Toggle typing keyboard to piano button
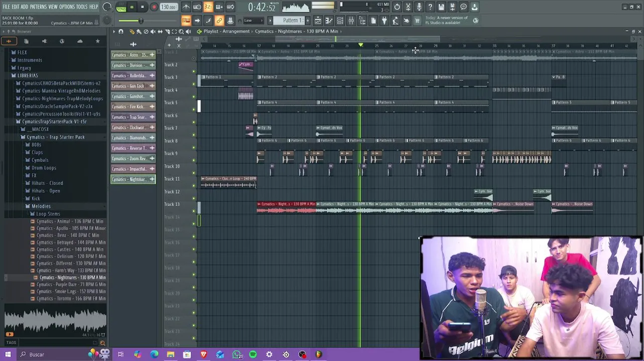This screenshot has height=361, width=644. click(x=186, y=21)
